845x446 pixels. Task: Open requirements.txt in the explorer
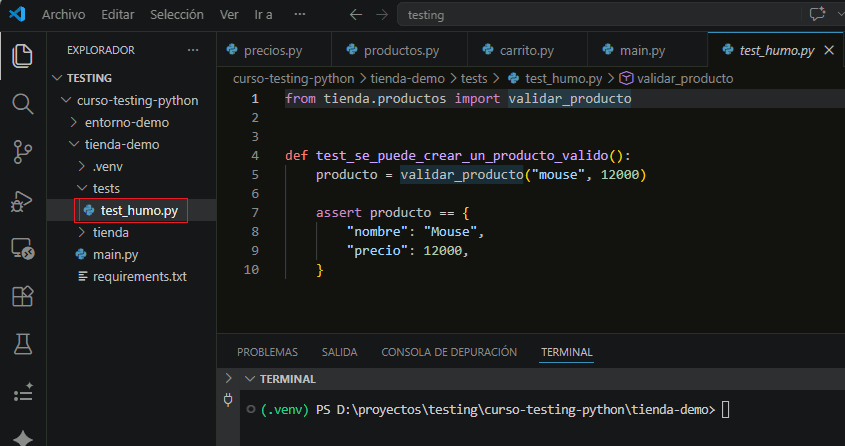(131, 276)
